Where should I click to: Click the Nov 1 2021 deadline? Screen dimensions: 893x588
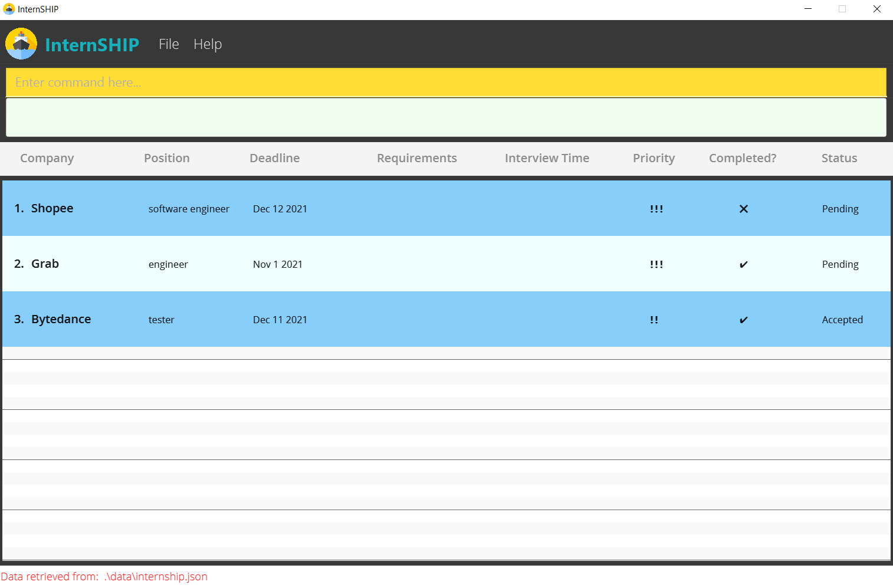tap(278, 264)
